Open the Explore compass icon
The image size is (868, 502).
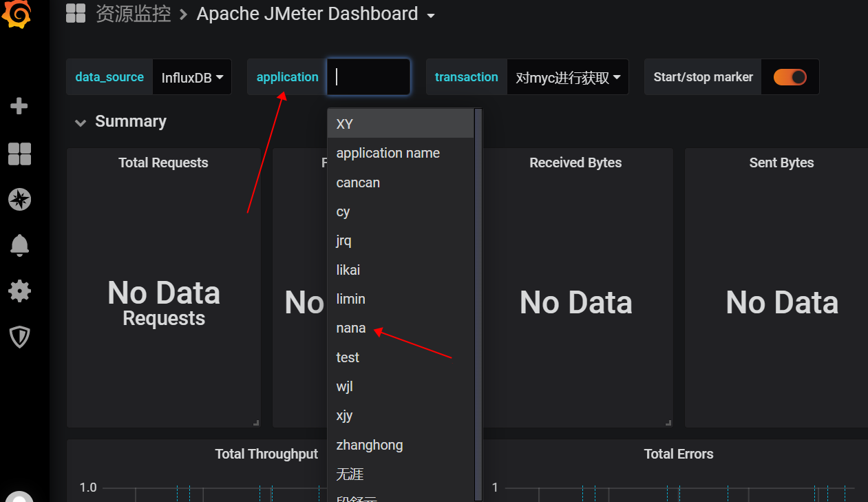pos(19,200)
